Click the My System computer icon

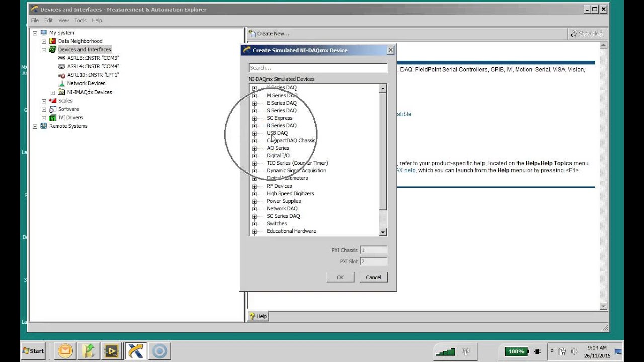coord(44,33)
